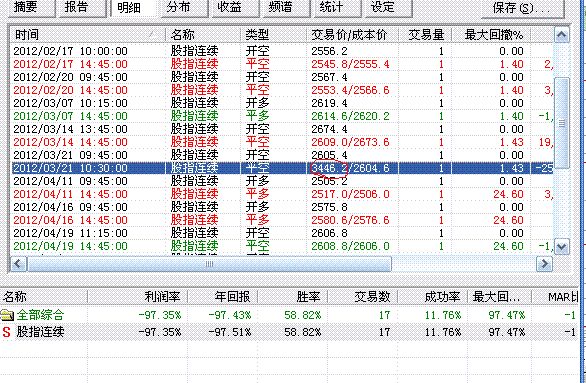Image resolution: width=586 pixels, height=383 pixels.
Task: Open the 报告 tab
Action: pos(81,8)
